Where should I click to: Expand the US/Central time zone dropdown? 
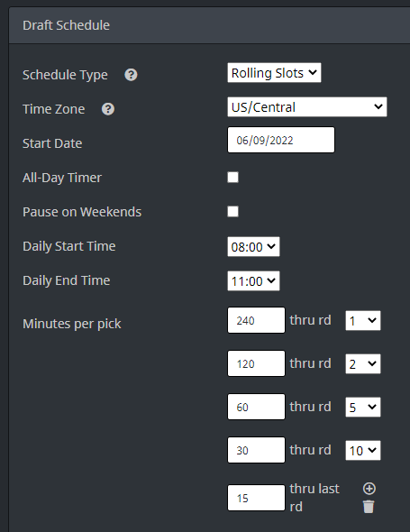coord(307,107)
